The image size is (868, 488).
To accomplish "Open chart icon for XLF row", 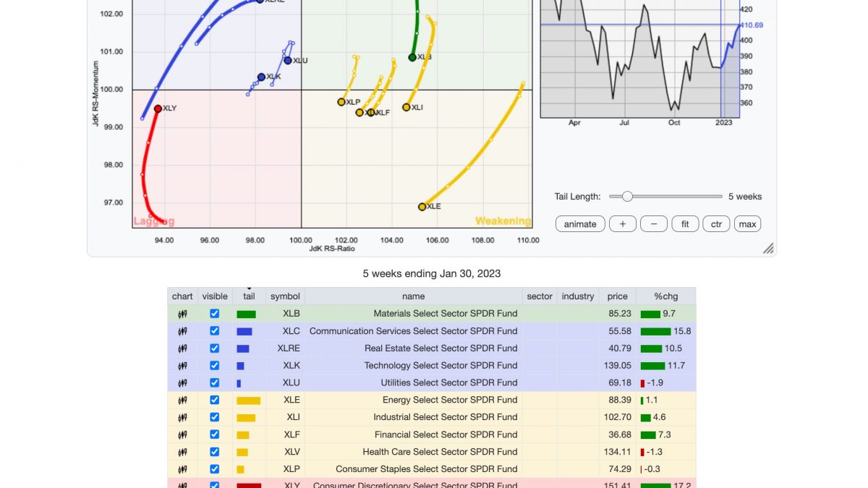I will pyautogui.click(x=182, y=435).
